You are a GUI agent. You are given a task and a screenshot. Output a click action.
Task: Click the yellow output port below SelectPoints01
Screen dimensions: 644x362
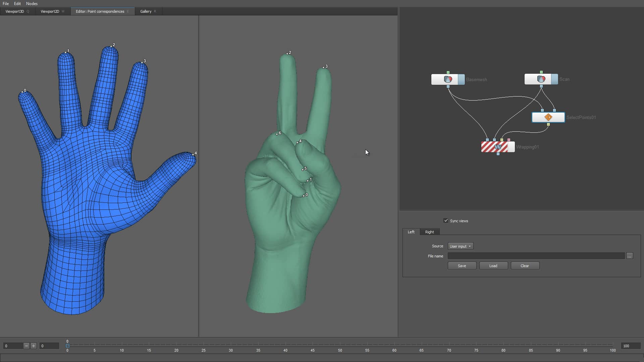point(548,124)
